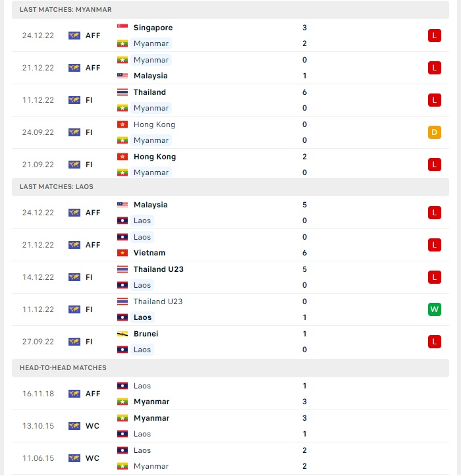Click the Singapore flag icon

[x=122, y=28]
